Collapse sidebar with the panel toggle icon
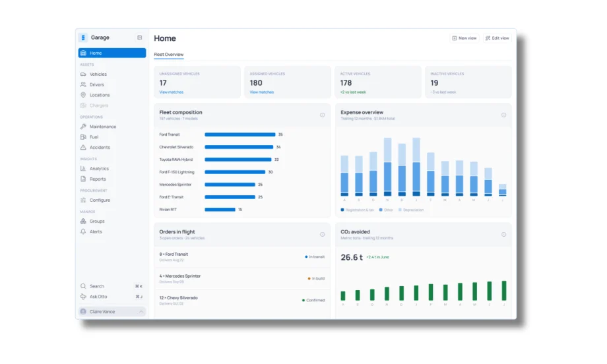The image size is (607, 364). [139, 38]
